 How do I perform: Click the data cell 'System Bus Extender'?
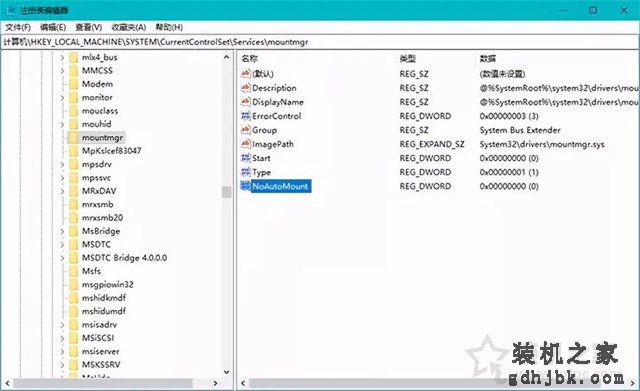[x=520, y=130]
